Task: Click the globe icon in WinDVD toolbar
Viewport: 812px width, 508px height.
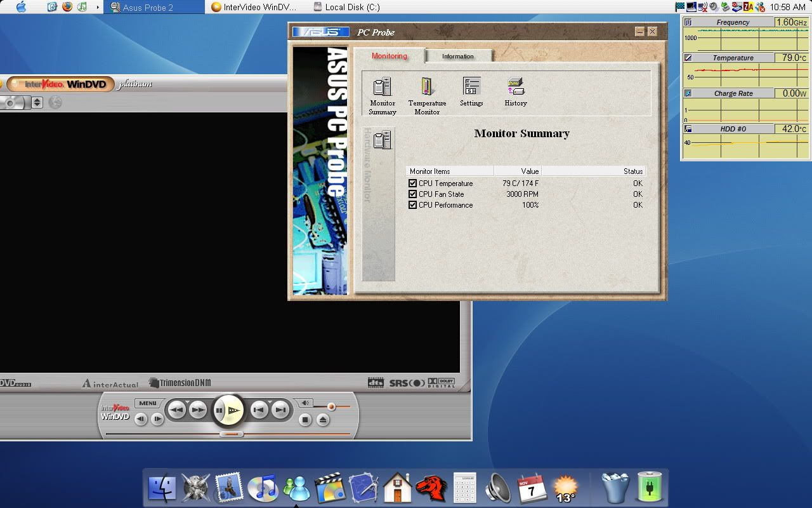Action: tap(55, 102)
